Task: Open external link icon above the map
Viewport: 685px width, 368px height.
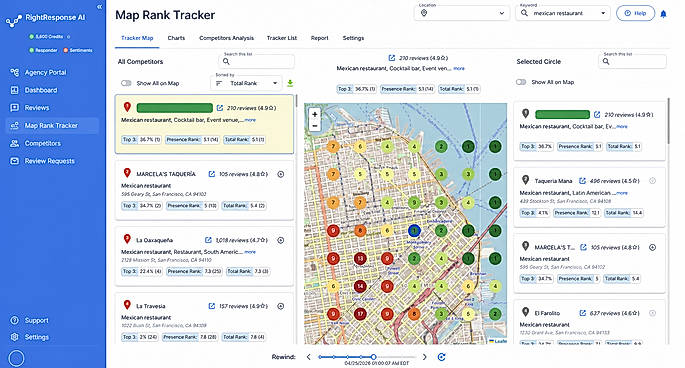Action: point(392,58)
